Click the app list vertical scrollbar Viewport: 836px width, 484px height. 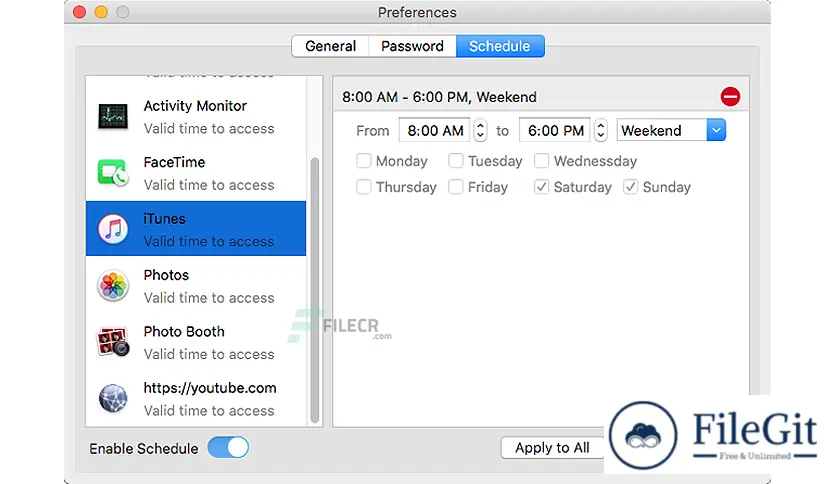315,289
